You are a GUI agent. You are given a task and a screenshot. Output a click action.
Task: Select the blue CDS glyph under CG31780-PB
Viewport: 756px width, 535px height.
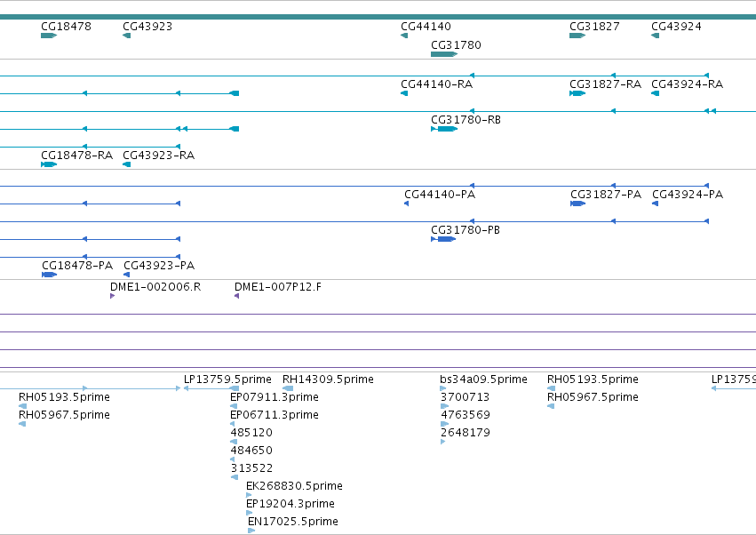click(443, 239)
